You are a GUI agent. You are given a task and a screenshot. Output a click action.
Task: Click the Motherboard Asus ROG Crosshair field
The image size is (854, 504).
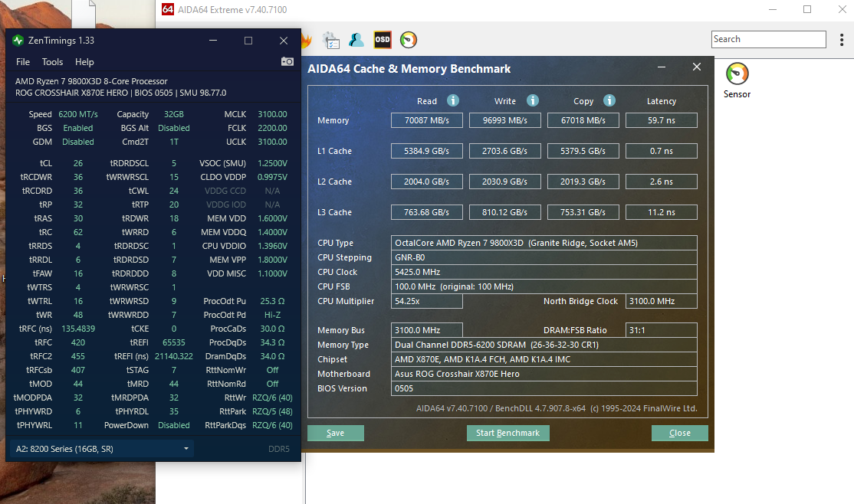pos(544,374)
